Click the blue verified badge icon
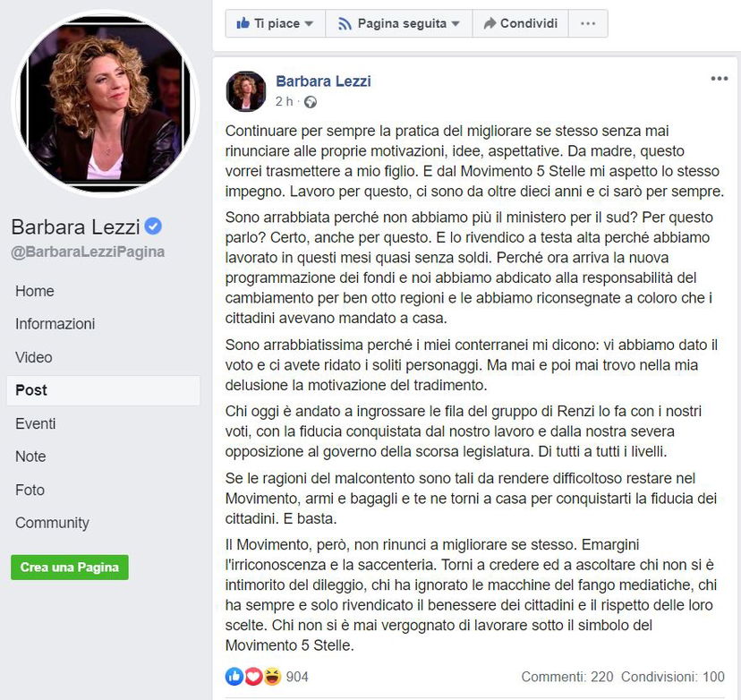Image resolution: width=741 pixels, height=700 pixels. (153, 226)
